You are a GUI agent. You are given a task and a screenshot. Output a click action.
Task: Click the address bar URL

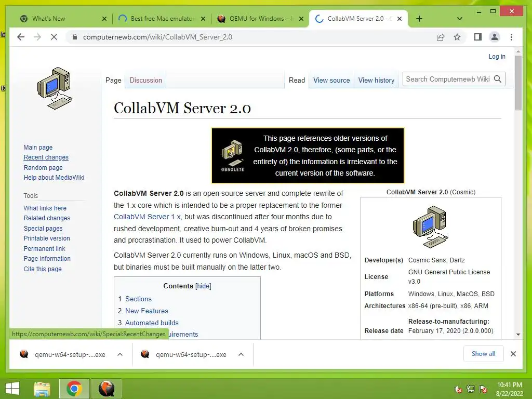point(157,37)
